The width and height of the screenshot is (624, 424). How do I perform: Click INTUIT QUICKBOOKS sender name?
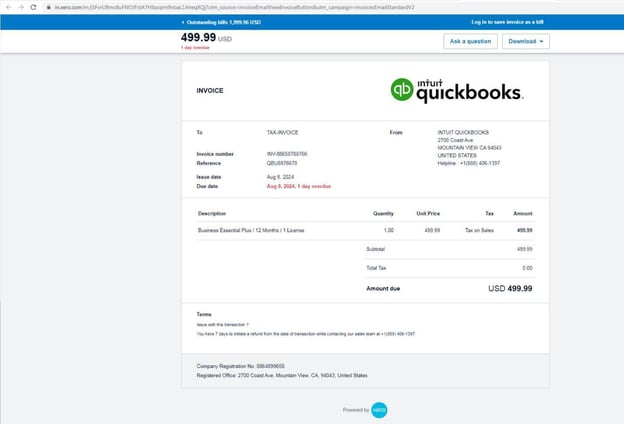coord(463,133)
